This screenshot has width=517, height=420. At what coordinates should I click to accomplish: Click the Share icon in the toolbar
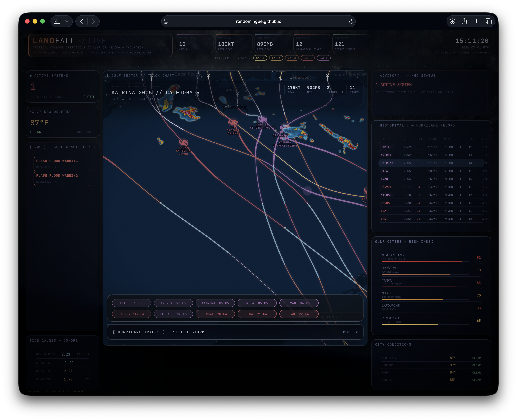464,21
